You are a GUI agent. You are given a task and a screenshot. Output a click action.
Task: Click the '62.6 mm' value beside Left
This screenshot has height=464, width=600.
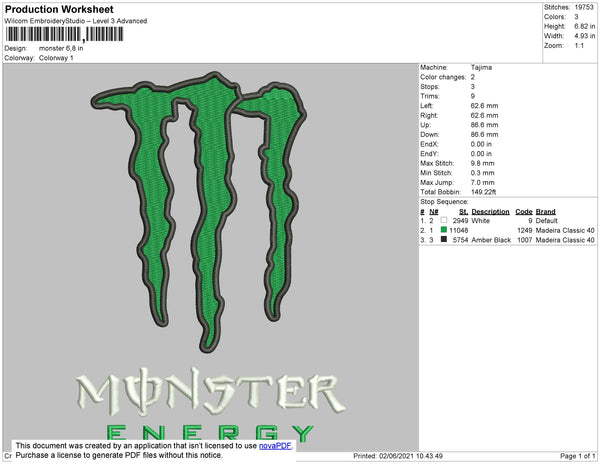click(x=484, y=106)
